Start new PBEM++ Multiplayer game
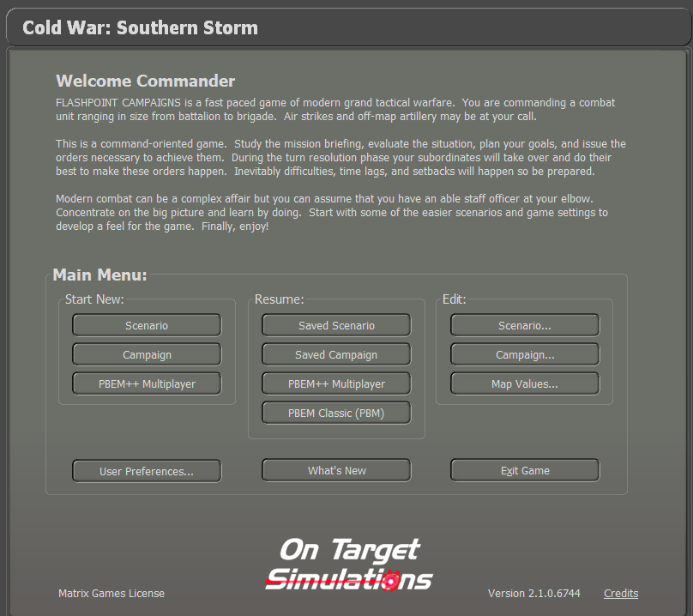693x616 pixels. coord(147,383)
